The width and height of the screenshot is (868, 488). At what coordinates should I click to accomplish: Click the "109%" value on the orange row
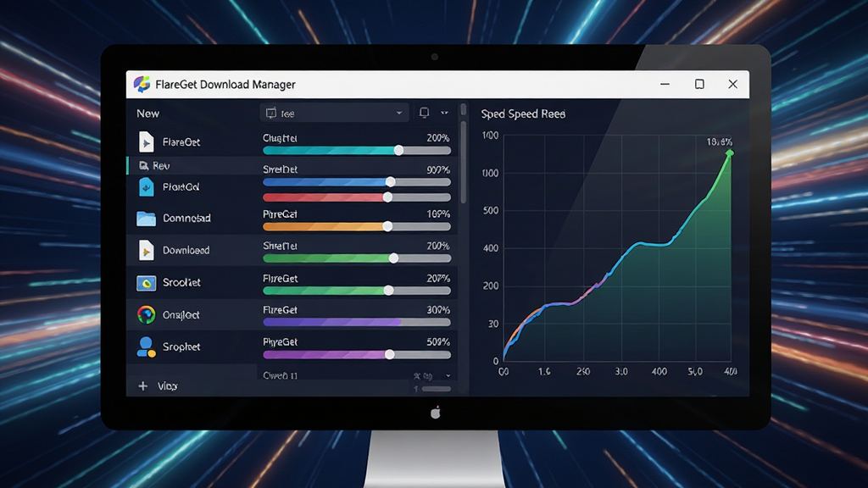point(438,213)
